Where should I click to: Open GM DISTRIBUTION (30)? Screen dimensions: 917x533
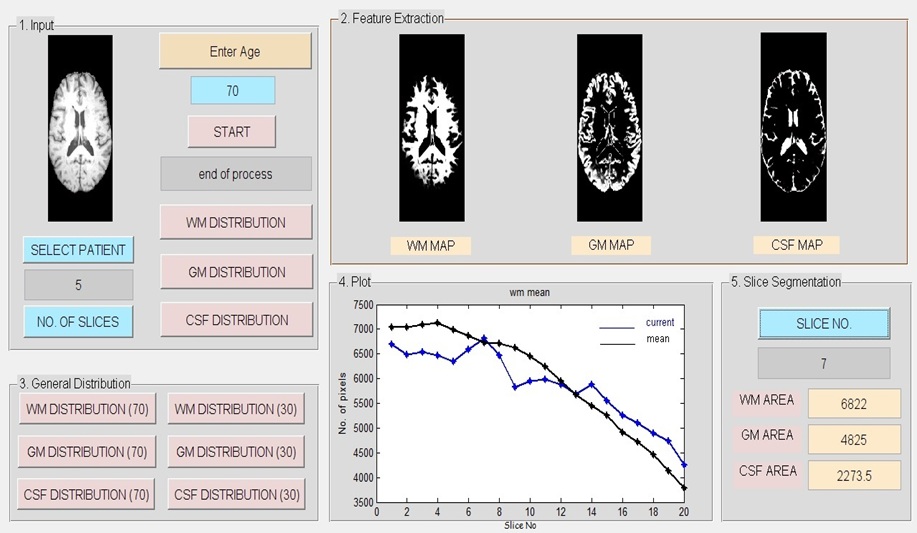click(236, 452)
